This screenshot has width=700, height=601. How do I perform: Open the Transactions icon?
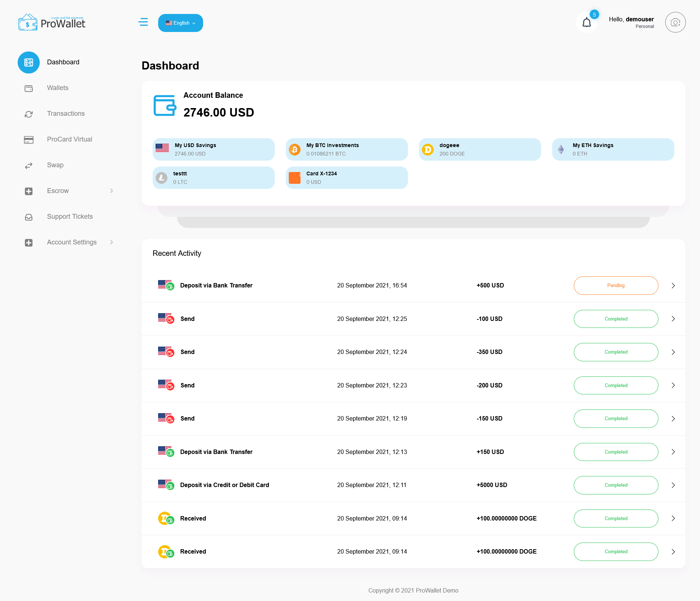pos(28,114)
